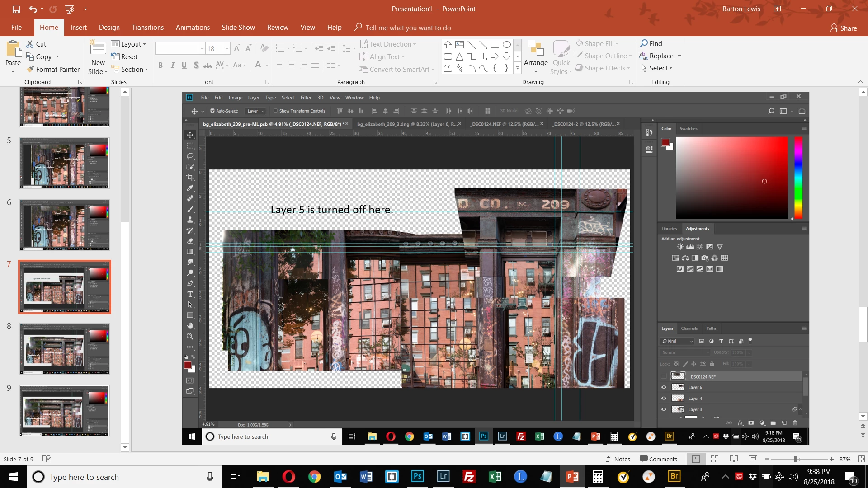Click the zoom slider handle in the status bar
The width and height of the screenshot is (868, 488).
point(796,459)
